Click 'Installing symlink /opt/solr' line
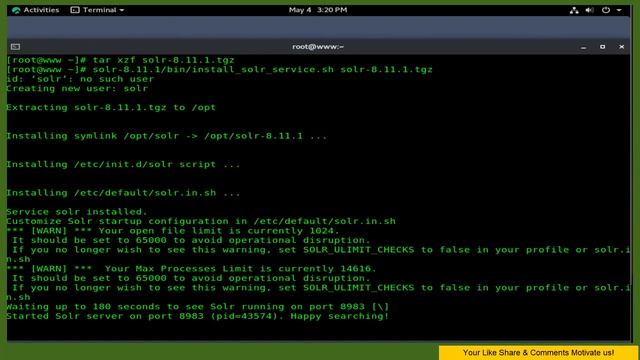Image resolution: width=640 pixels, height=360 pixels. pyautogui.click(x=167, y=136)
